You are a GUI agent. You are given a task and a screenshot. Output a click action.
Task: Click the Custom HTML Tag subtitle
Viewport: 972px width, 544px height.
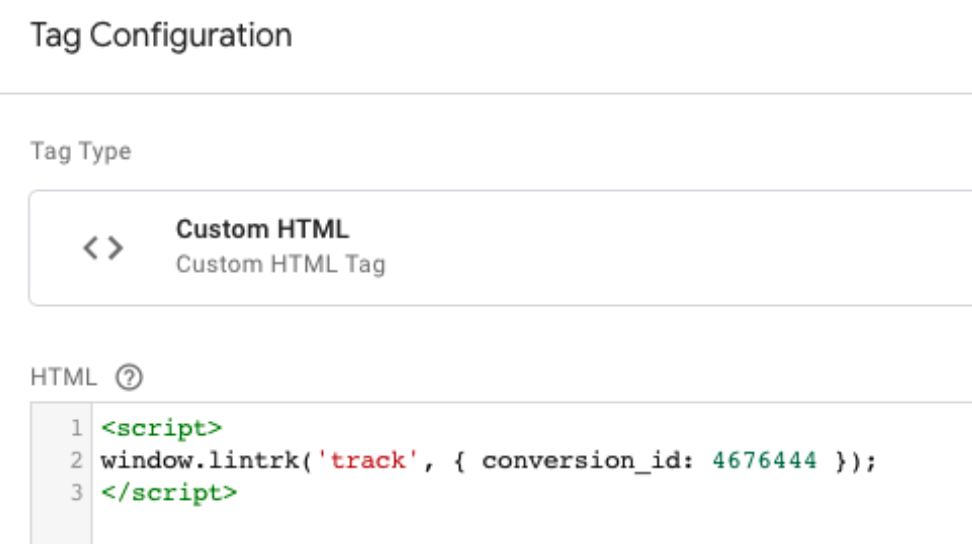click(281, 265)
